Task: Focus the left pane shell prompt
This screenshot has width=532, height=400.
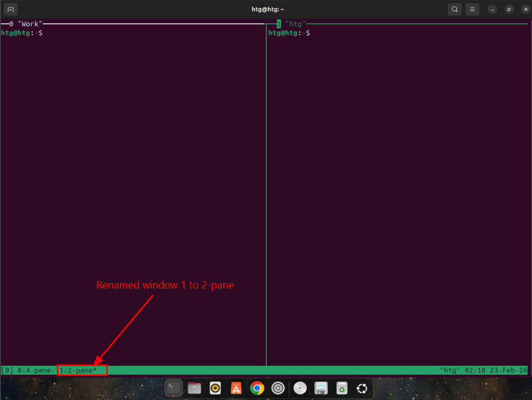Action: click(22, 33)
